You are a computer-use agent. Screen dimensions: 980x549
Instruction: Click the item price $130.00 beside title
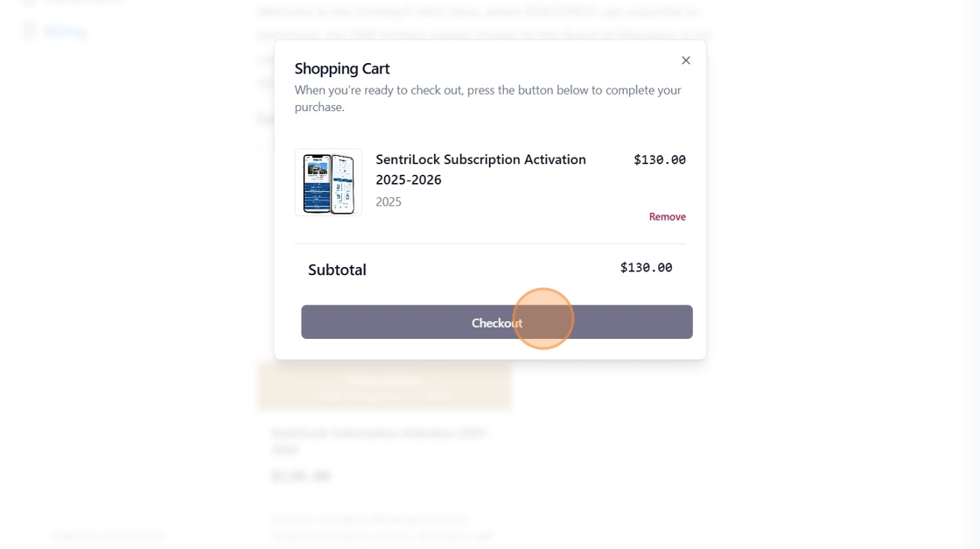coord(660,159)
